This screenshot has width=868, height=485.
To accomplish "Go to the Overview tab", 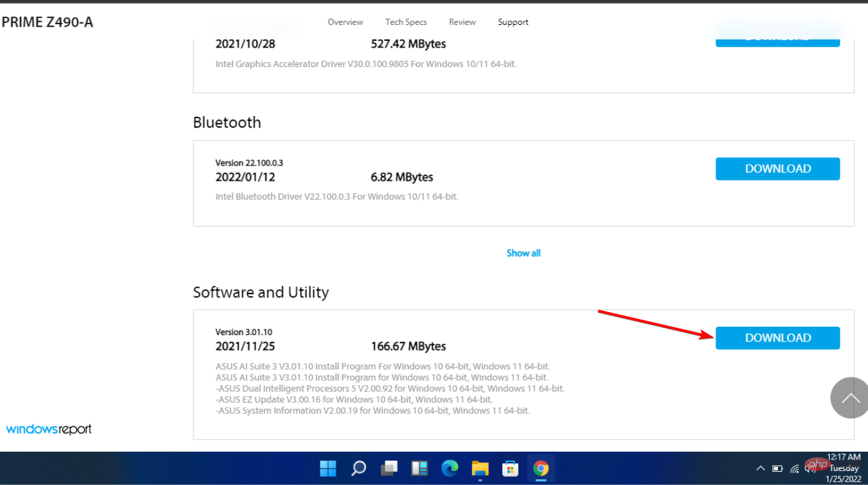I will [x=345, y=22].
